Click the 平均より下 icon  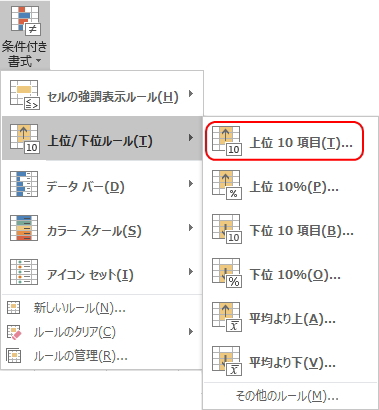[x=227, y=361]
